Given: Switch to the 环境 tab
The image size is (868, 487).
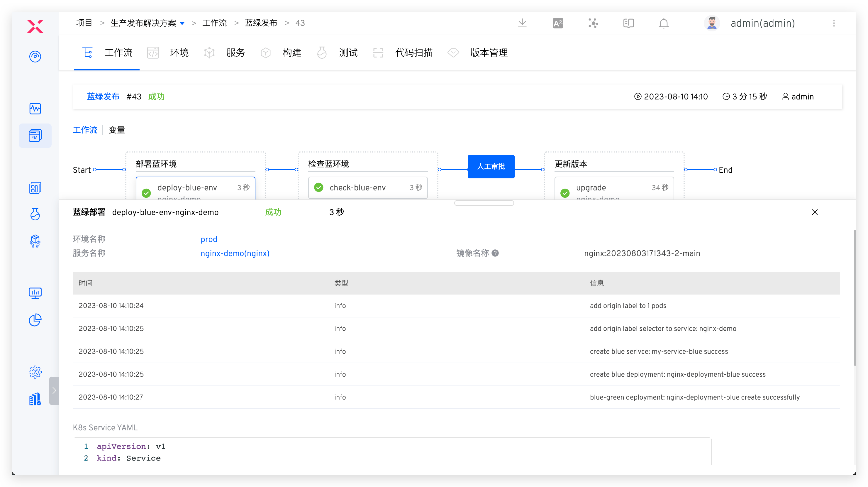Looking at the screenshot, I should tap(179, 53).
